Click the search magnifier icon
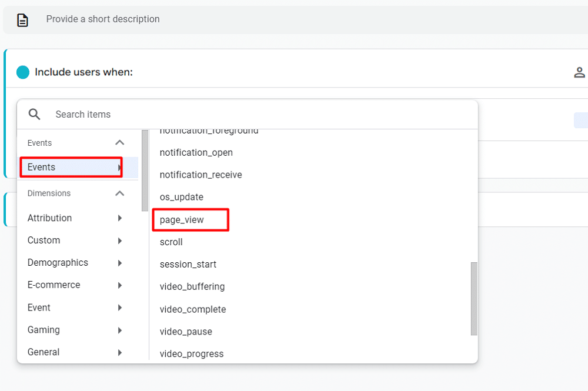This screenshot has height=391, width=588. (x=35, y=114)
